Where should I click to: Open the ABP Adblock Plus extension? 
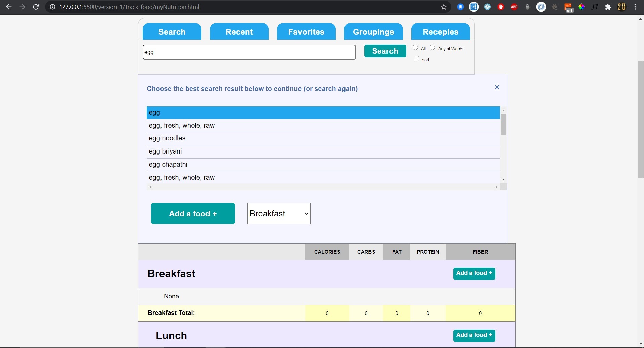pos(514,7)
